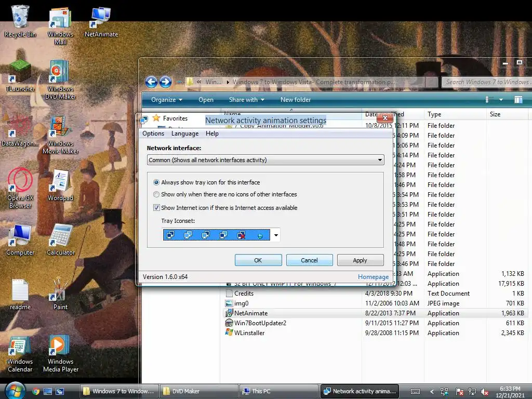The height and width of the screenshot is (399, 532).
Task: Uncheck Show Internet icon checkbox
Action: click(156, 208)
